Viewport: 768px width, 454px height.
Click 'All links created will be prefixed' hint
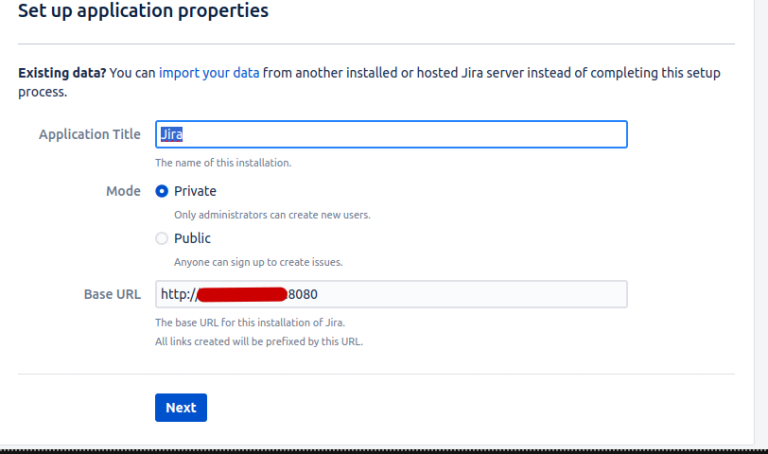tap(259, 341)
